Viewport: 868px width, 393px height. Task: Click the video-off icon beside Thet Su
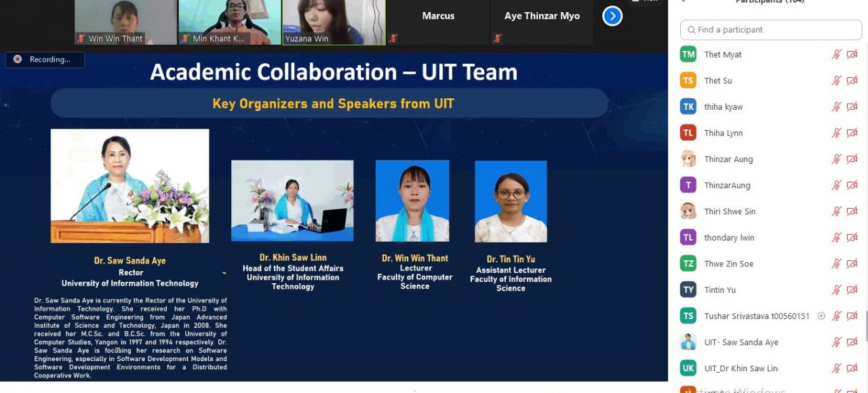pyautogui.click(x=852, y=81)
